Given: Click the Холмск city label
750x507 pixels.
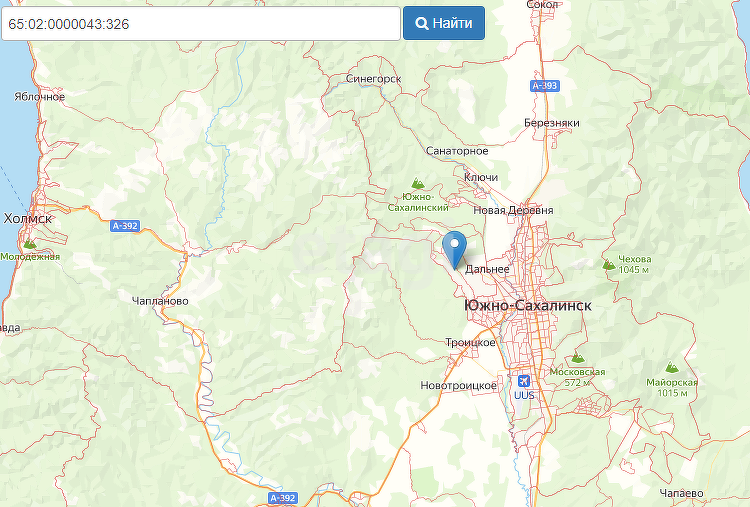Looking at the screenshot, I should point(27,219).
